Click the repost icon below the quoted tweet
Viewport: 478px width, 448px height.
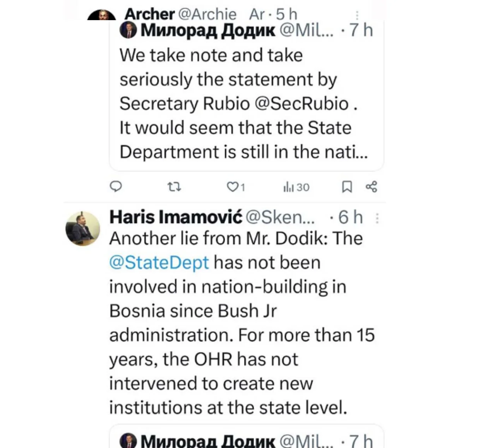[x=174, y=187]
